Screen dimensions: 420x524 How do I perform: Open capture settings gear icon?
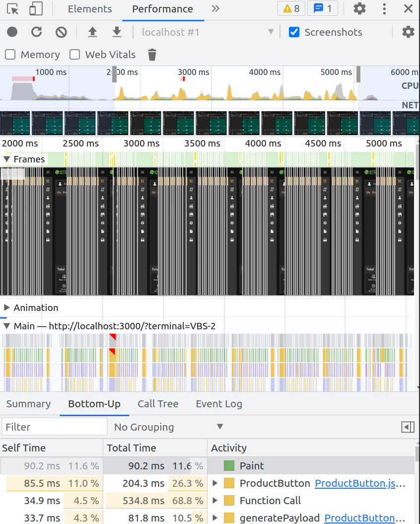[x=408, y=32]
